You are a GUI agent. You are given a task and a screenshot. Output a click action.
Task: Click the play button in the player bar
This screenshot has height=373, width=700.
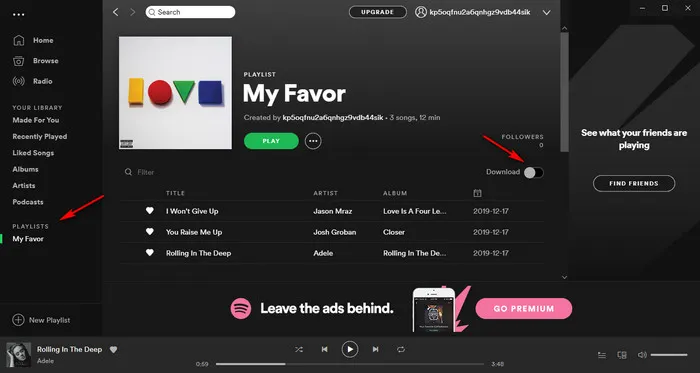pos(350,349)
